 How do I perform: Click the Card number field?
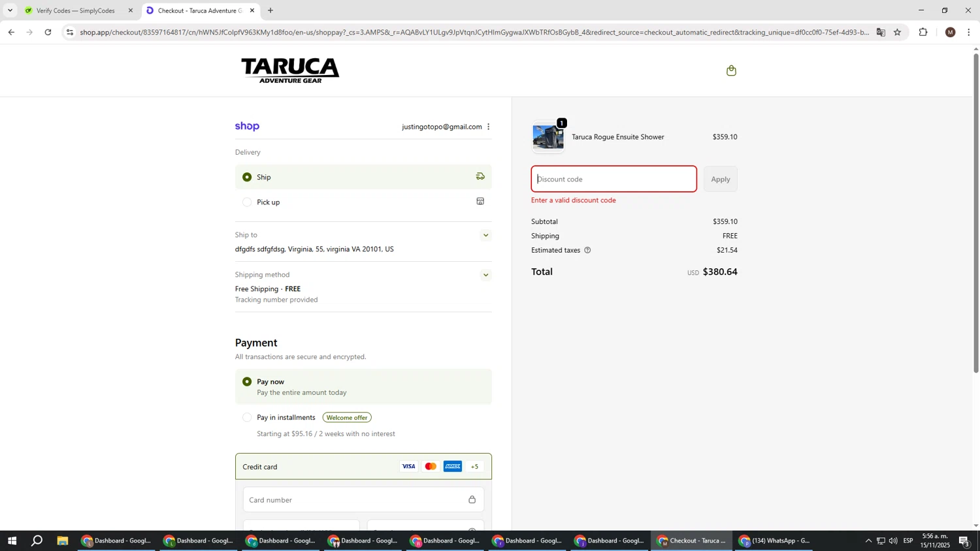coord(363,499)
